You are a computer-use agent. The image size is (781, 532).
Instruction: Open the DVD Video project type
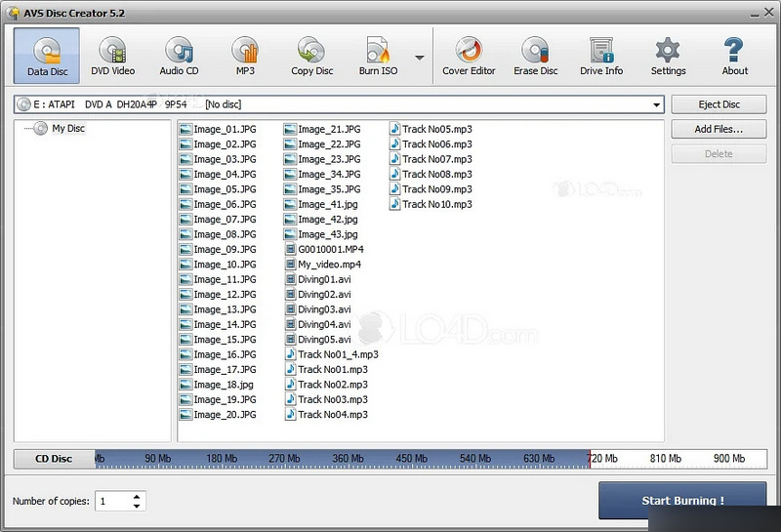[113, 55]
